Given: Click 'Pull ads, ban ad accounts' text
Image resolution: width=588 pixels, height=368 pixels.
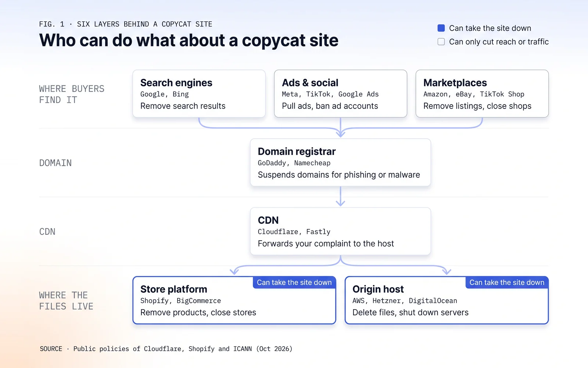Looking at the screenshot, I should point(330,106).
